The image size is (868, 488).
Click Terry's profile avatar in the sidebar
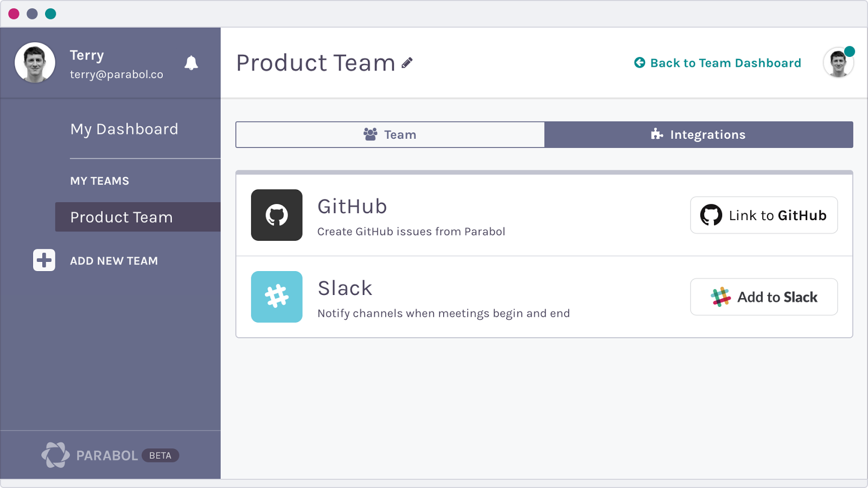click(35, 62)
